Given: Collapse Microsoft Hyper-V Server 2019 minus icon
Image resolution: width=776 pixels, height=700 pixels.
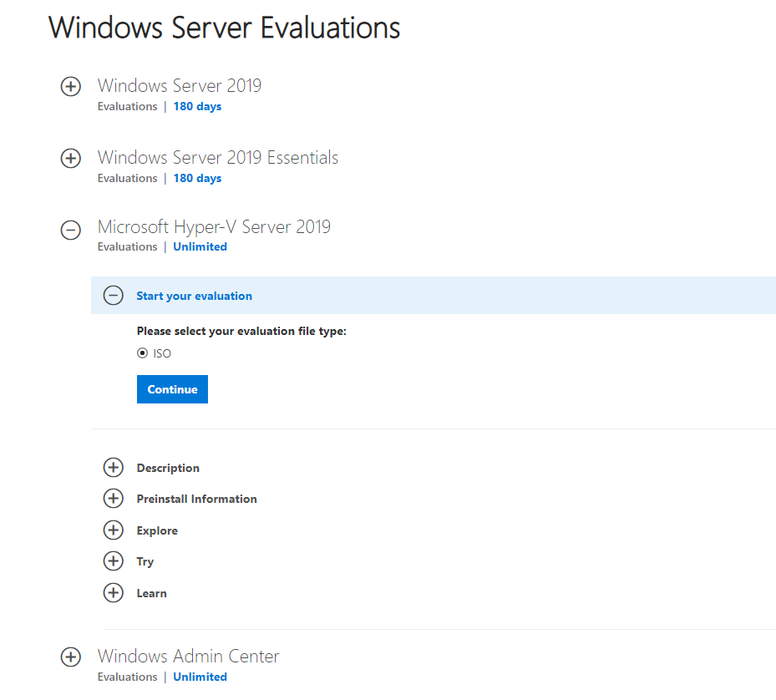Looking at the screenshot, I should 71,230.
